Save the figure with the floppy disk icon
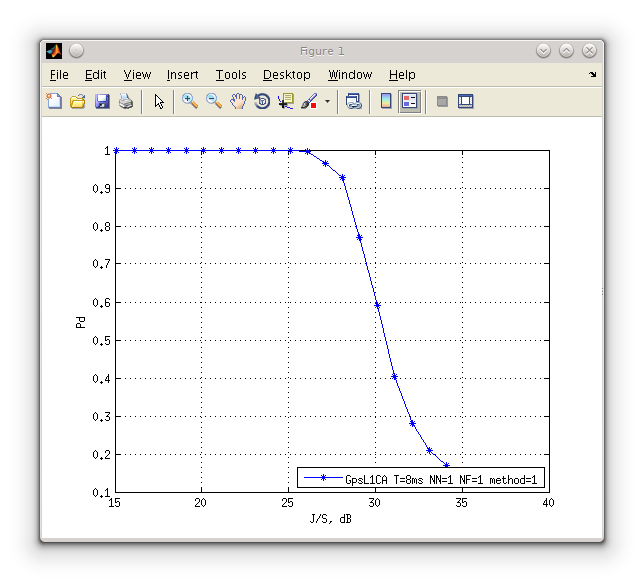This screenshot has width=644, height=582. pos(102,101)
